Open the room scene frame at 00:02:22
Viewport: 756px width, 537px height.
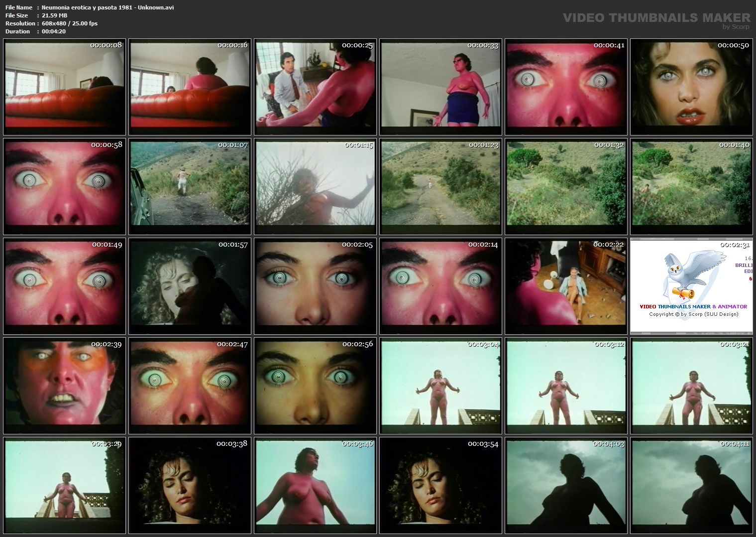pos(566,286)
